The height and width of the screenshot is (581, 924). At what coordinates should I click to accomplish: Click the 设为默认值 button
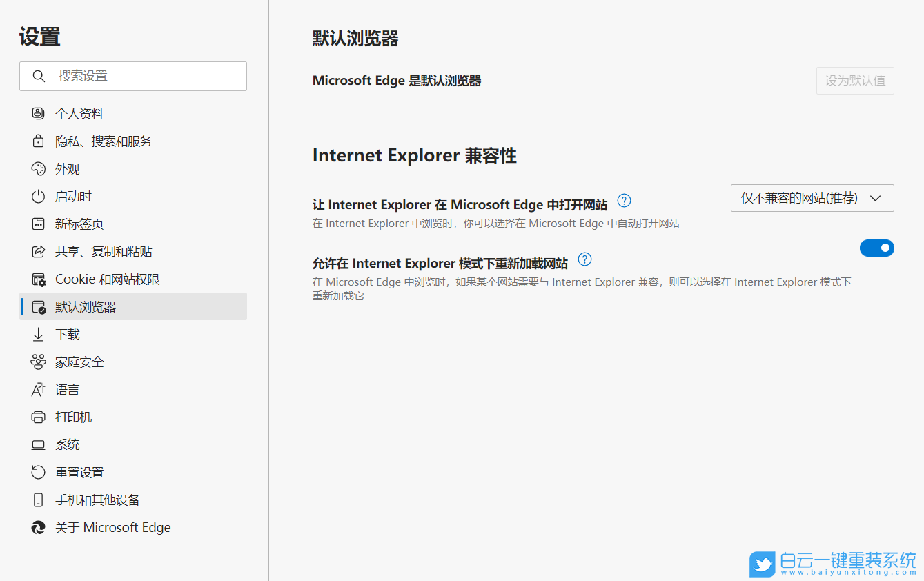pos(855,81)
